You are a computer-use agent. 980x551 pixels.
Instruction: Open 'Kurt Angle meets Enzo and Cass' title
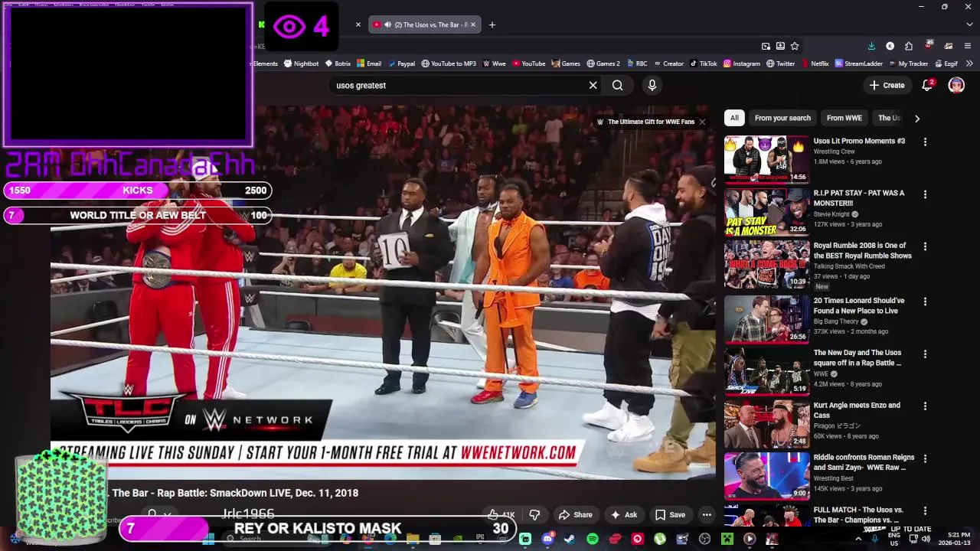(857, 410)
